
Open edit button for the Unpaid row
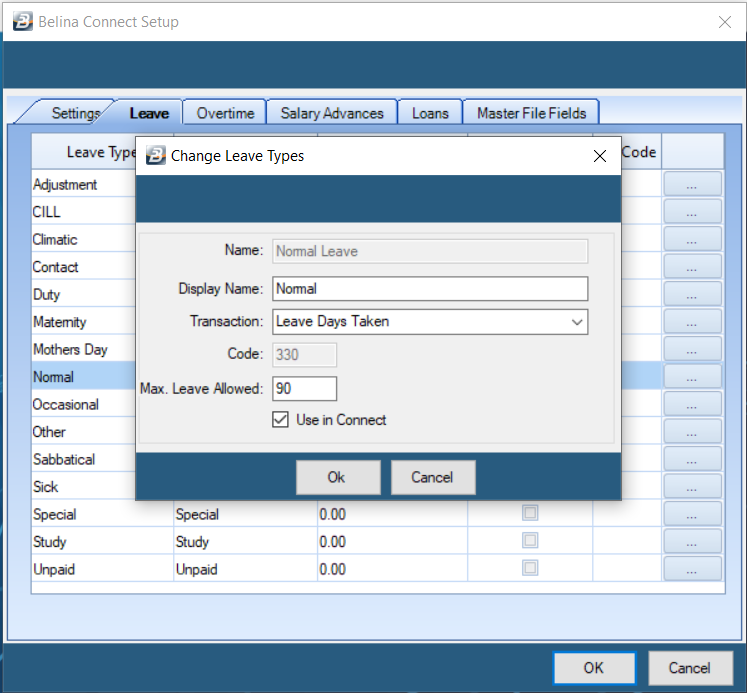pos(692,569)
